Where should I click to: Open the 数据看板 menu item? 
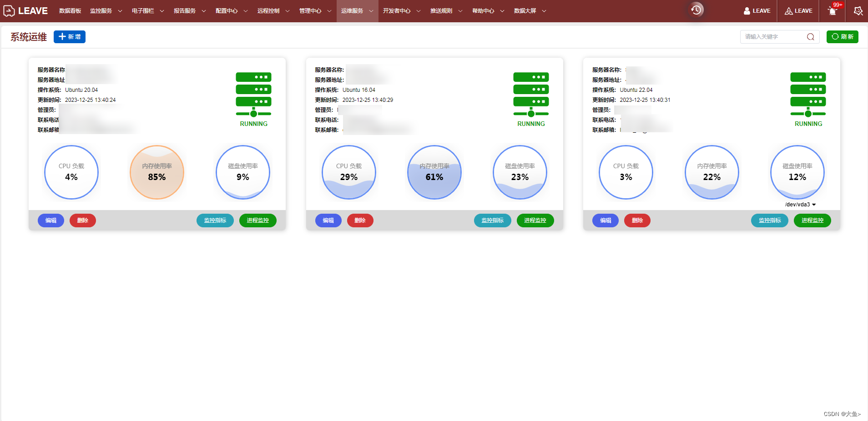point(70,11)
